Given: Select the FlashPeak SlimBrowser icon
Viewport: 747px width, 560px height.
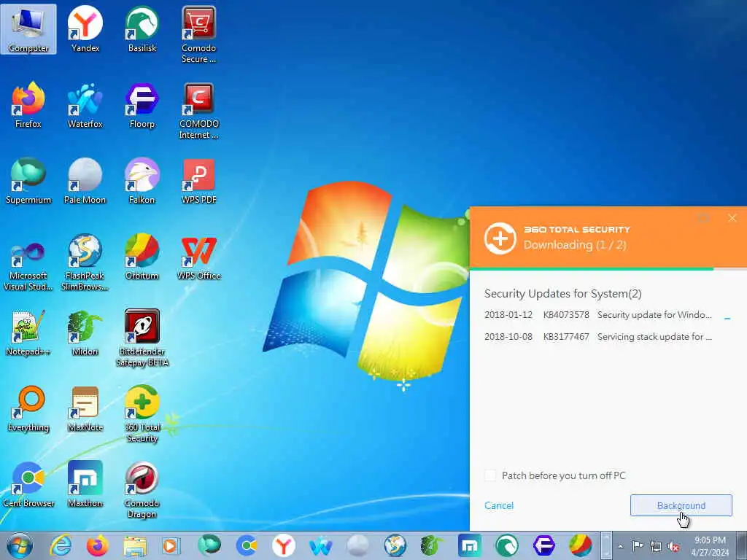Looking at the screenshot, I should (85, 262).
